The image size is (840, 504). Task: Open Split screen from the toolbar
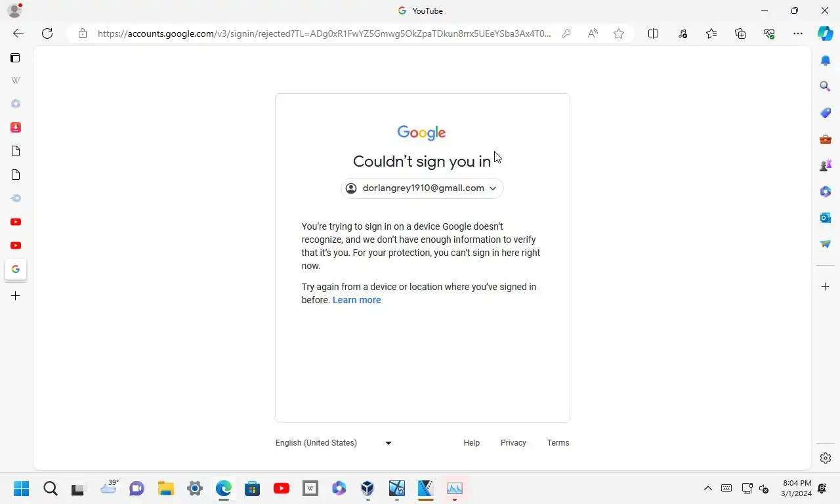653,33
